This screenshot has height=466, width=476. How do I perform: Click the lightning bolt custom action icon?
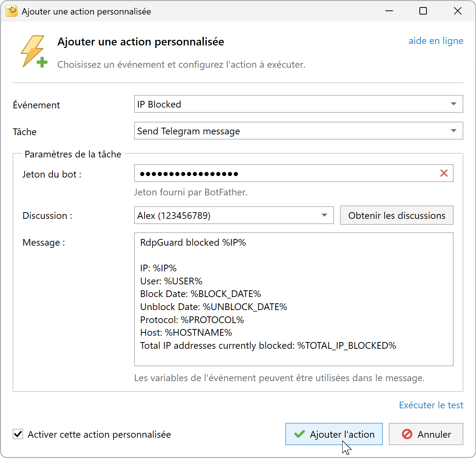tap(34, 52)
